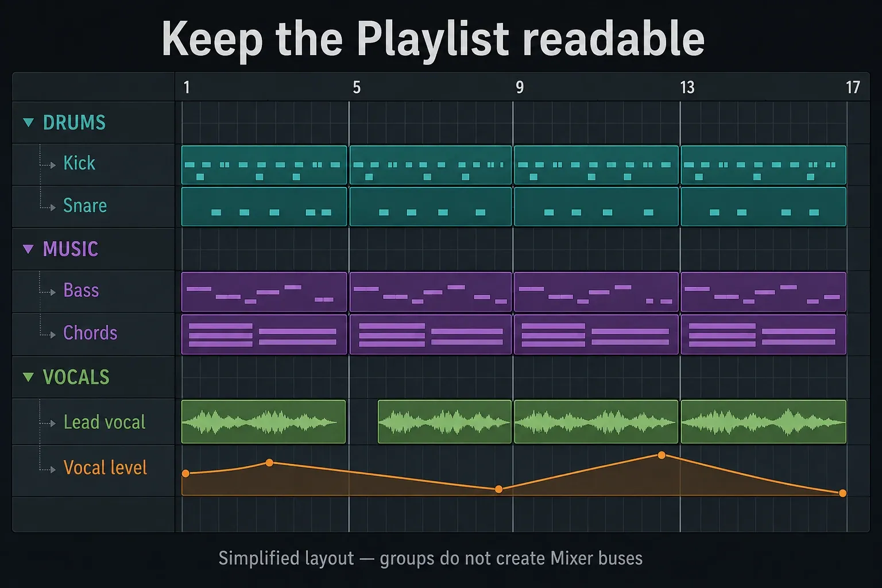
Task: Select the Lead vocal track label
Action: coord(105,422)
